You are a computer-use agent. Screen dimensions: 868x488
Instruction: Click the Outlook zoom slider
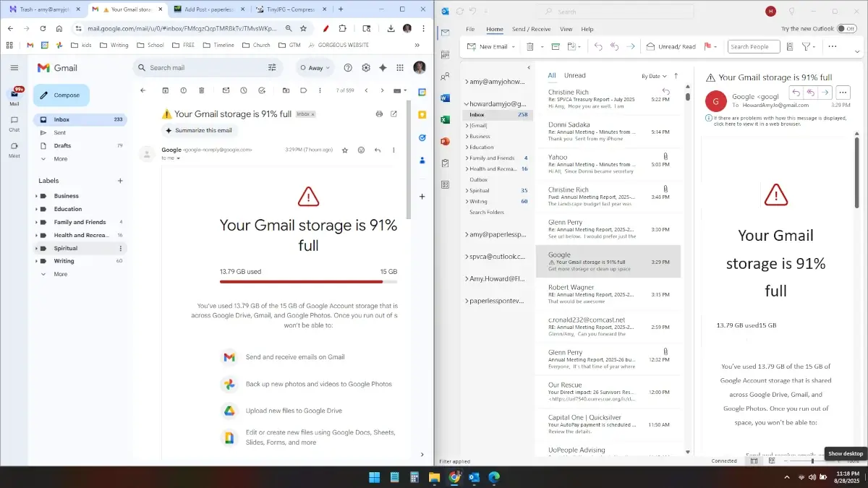[x=812, y=461]
